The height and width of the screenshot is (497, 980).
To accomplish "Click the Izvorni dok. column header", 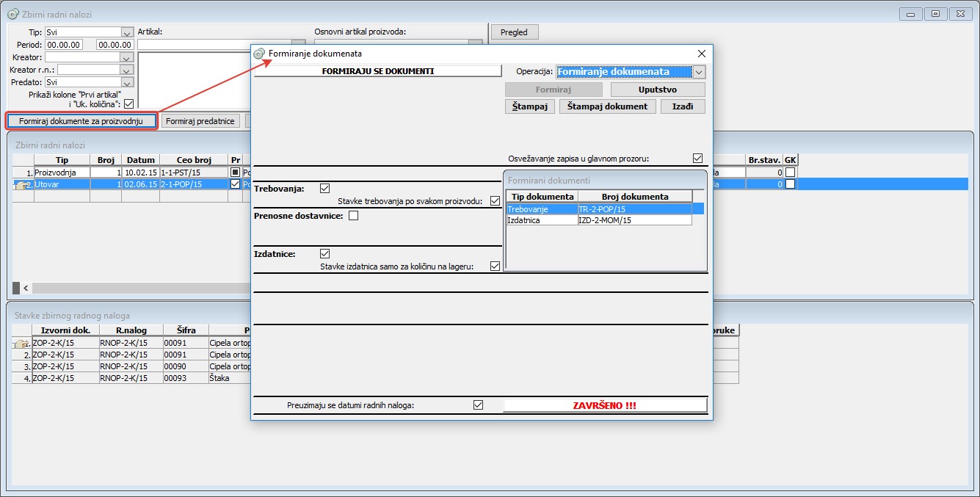I will tap(65, 330).
